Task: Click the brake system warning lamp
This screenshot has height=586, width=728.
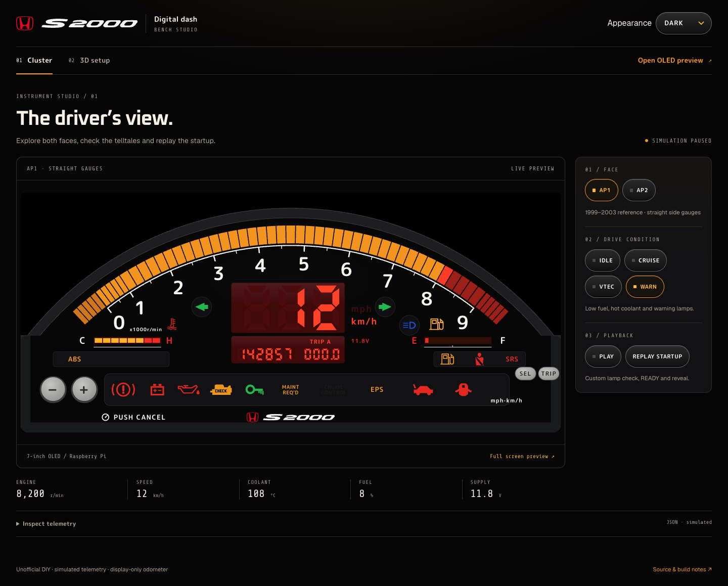Action: click(123, 389)
